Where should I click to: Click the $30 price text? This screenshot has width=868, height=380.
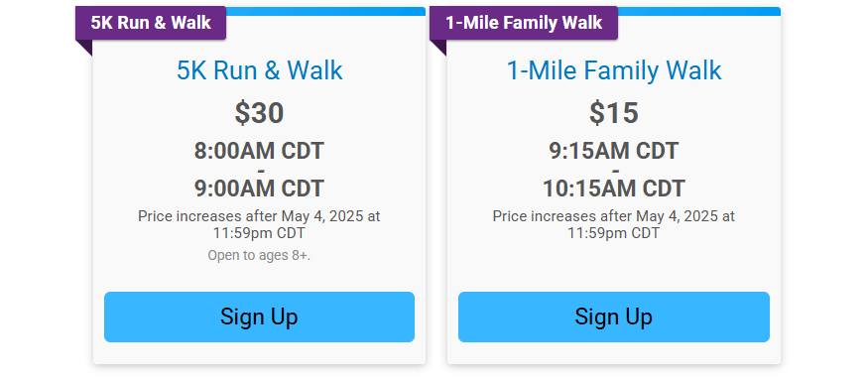coord(259,113)
